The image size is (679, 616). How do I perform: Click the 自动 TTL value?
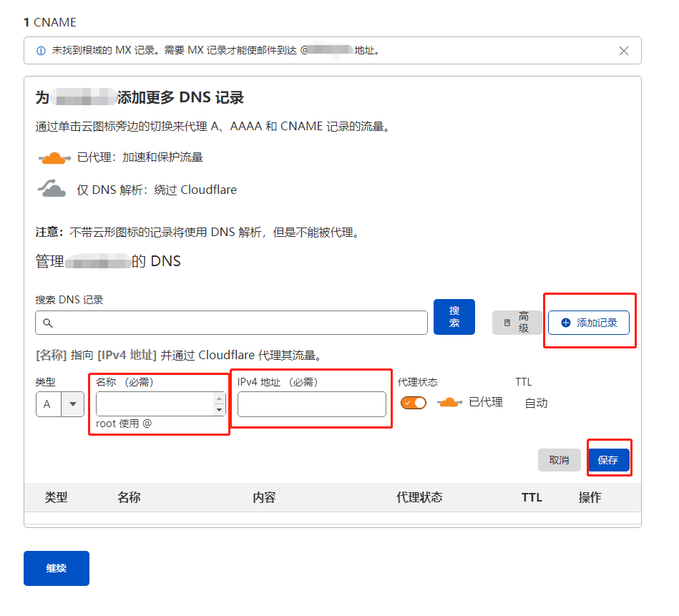[536, 403]
